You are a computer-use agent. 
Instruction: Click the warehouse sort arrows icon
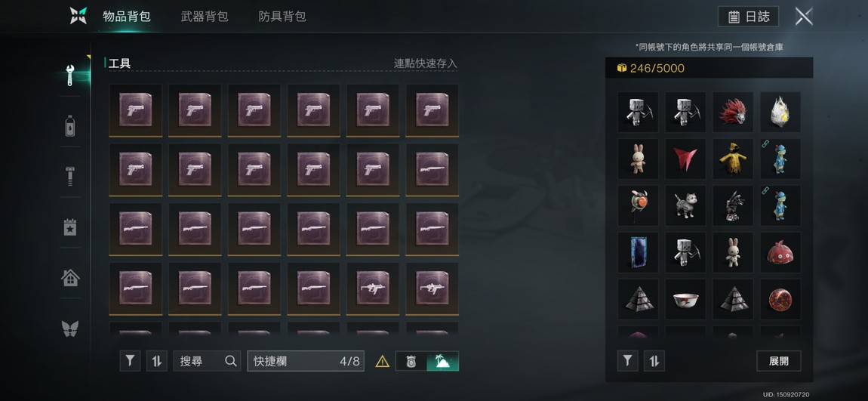[x=654, y=361]
